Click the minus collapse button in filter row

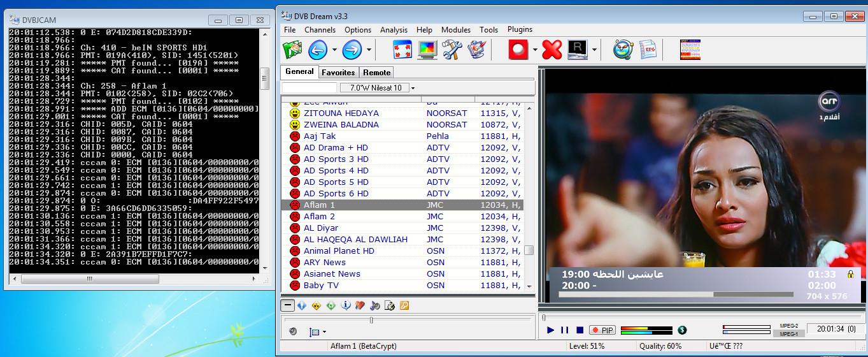(287, 306)
